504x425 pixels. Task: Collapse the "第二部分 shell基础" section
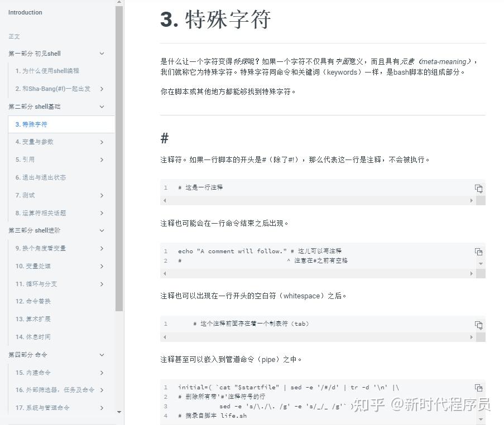(x=102, y=107)
